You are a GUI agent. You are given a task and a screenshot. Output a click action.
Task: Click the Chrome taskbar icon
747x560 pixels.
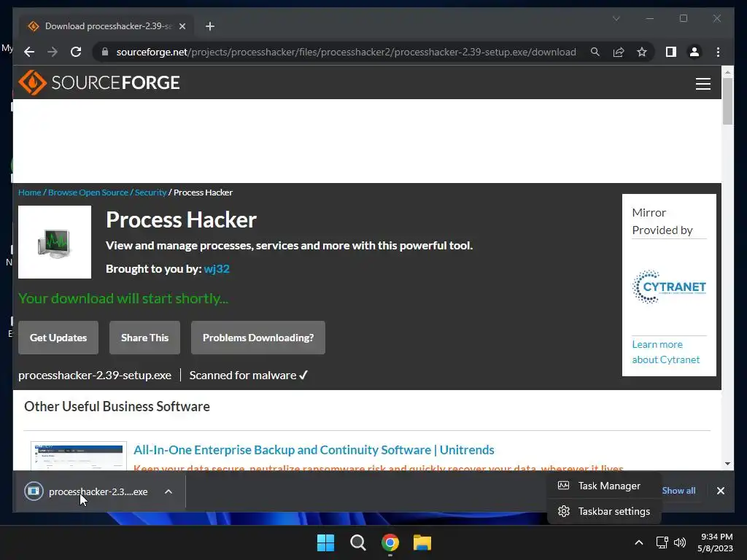coord(390,542)
